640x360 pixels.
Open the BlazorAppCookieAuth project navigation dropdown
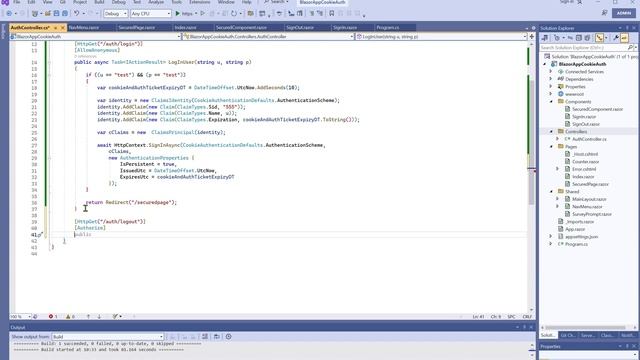95,37
